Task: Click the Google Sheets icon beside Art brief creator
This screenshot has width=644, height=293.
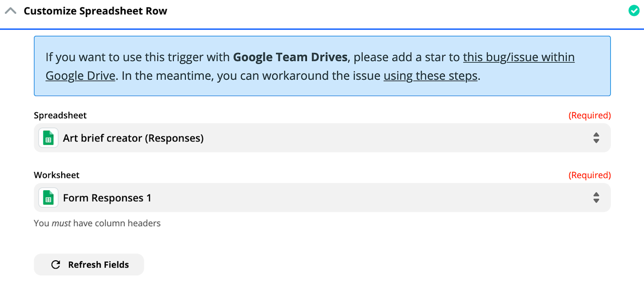Action: tap(48, 137)
